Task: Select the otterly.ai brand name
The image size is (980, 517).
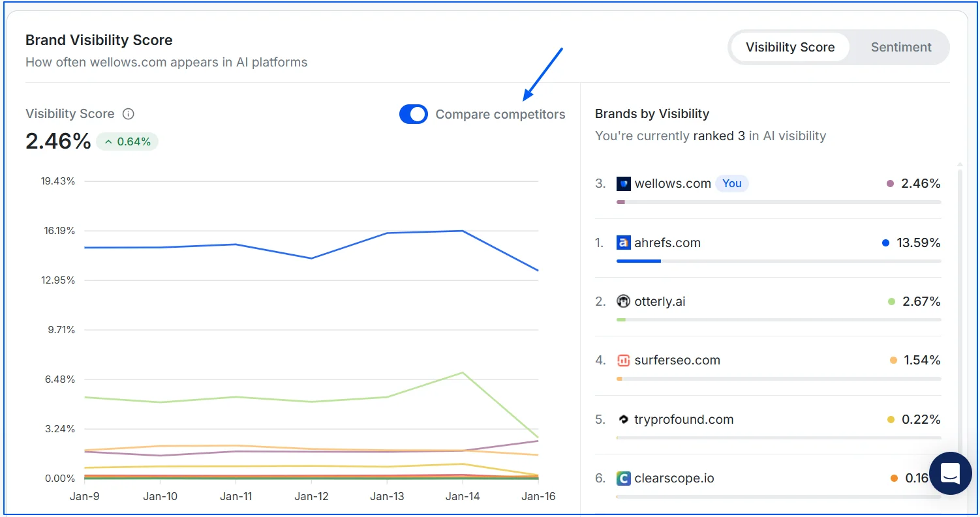Action: (660, 301)
